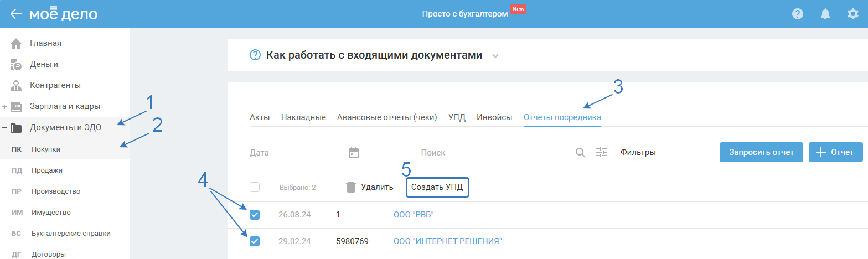Open the help question mark icon in the header

tap(798, 14)
